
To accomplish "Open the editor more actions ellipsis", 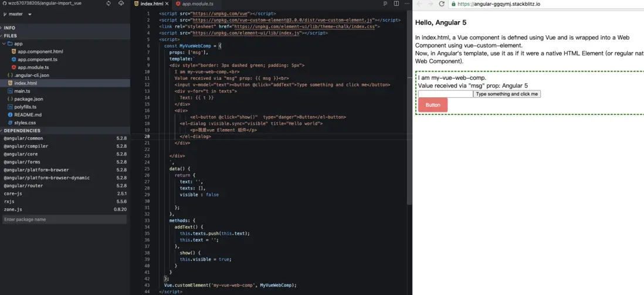I will (407, 4).
